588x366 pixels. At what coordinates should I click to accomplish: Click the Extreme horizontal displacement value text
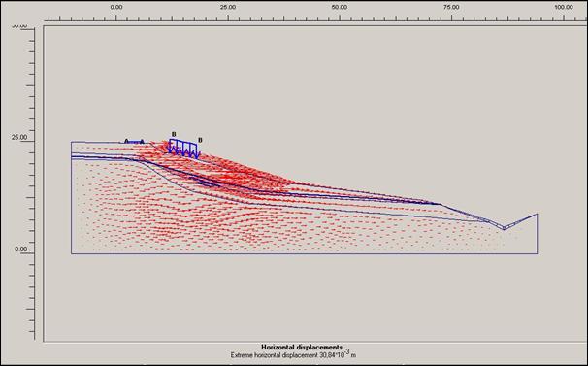pos(293,354)
